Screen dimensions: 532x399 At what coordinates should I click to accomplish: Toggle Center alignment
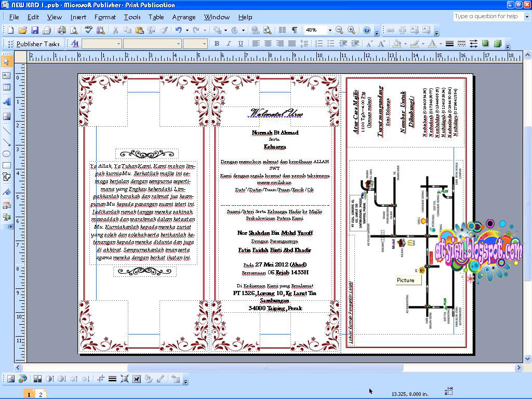pyautogui.click(x=268, y=44)
